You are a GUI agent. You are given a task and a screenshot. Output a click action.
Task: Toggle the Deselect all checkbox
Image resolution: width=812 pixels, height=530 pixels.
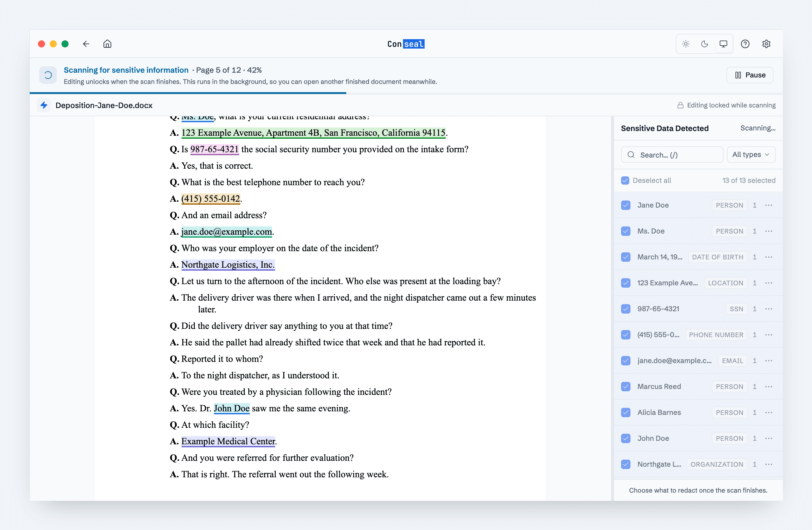point(625,180)
